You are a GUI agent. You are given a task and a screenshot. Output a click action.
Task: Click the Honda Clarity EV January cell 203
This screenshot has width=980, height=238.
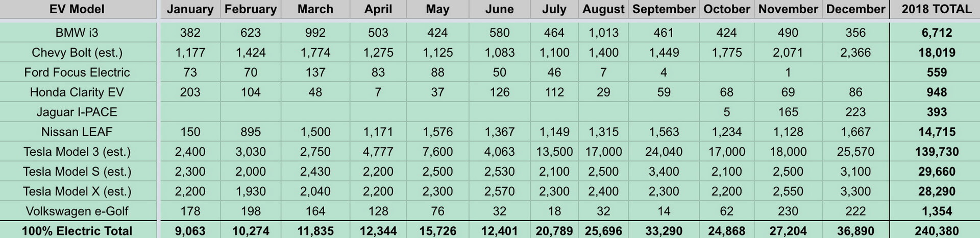[190, 92]
